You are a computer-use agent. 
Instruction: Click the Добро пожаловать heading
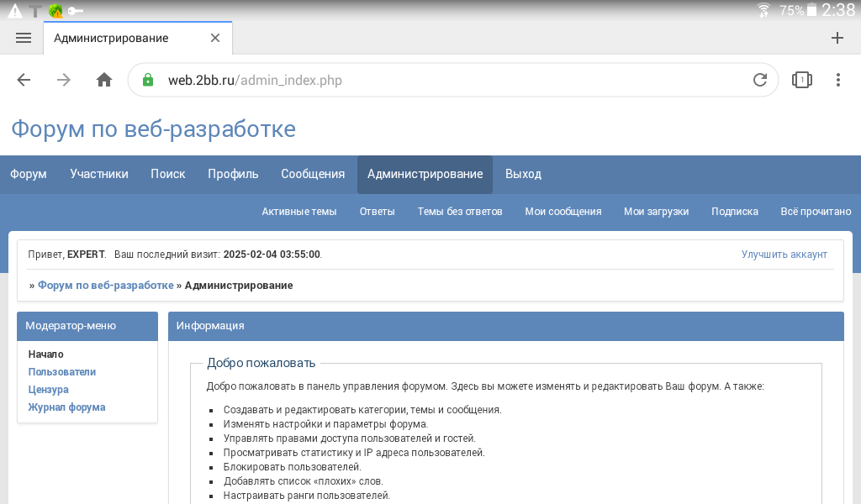tap(261, 363)
